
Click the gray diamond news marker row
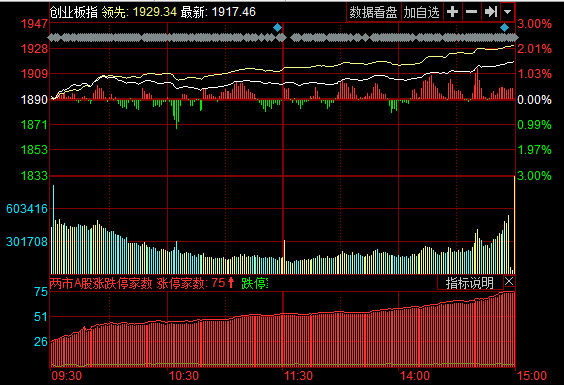tap(283, 37)
